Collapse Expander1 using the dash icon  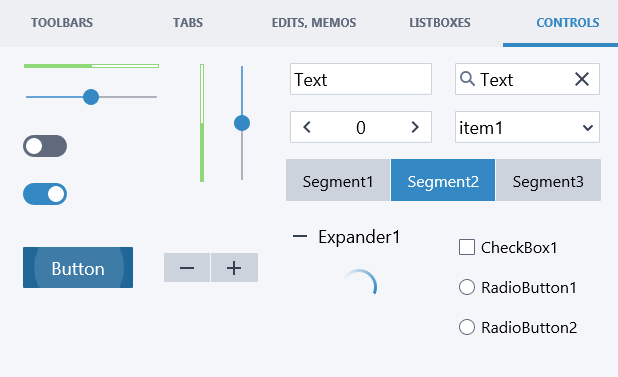[x=300, y=236]
